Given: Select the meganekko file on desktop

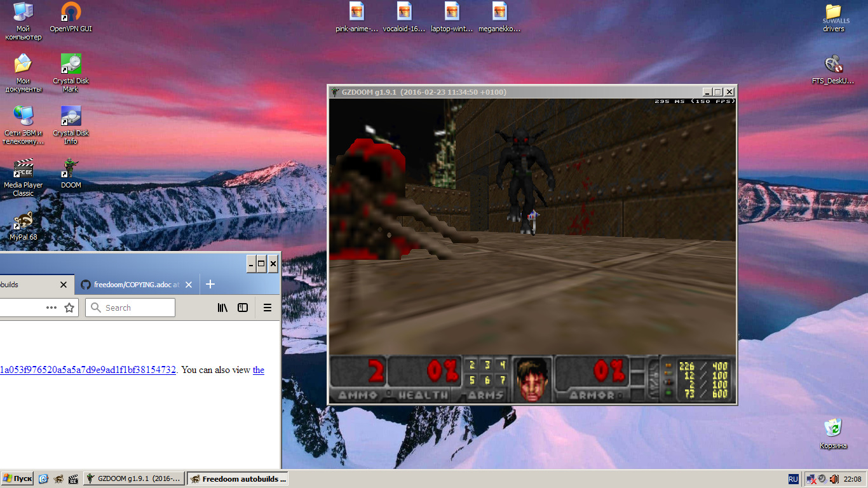Looking at the screenshot, I should tap(499, 17).
